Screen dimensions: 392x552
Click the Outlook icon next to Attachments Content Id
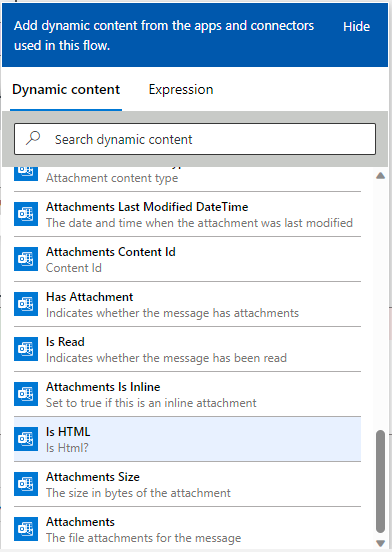point(26,259)
